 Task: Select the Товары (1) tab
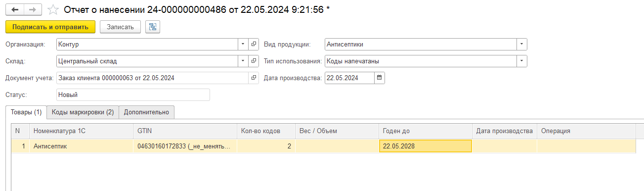point(26,112)
